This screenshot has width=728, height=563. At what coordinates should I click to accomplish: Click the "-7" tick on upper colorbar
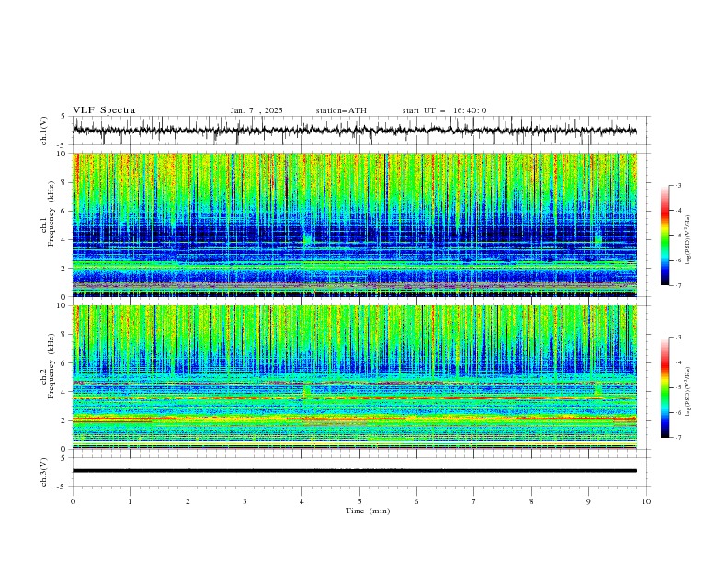click(677, 285)
